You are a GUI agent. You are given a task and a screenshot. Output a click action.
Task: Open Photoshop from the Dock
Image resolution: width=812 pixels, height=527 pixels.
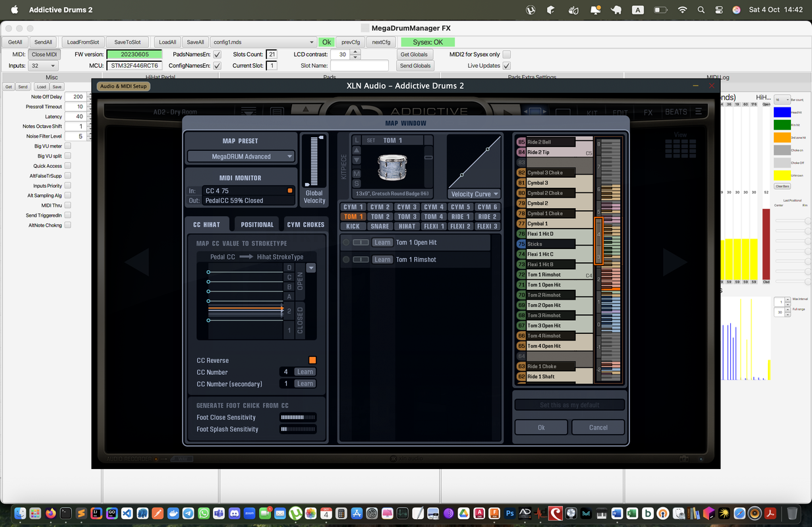tap(510, 513)
